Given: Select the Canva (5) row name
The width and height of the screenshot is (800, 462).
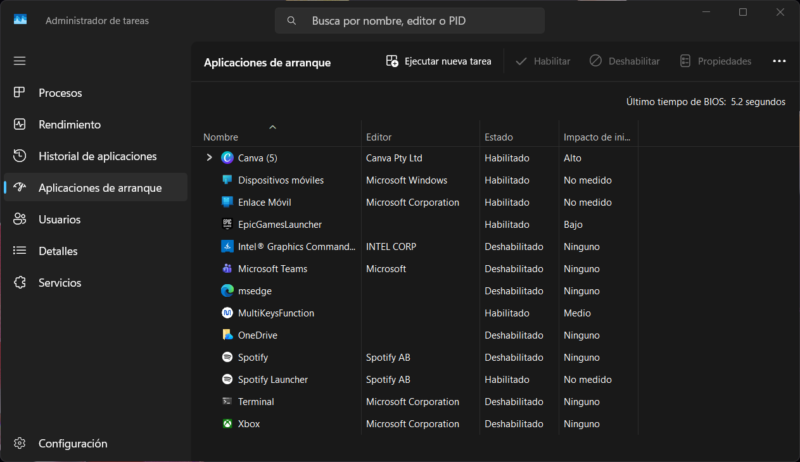Looking at the screenshot, I should (x=257, y=158).
